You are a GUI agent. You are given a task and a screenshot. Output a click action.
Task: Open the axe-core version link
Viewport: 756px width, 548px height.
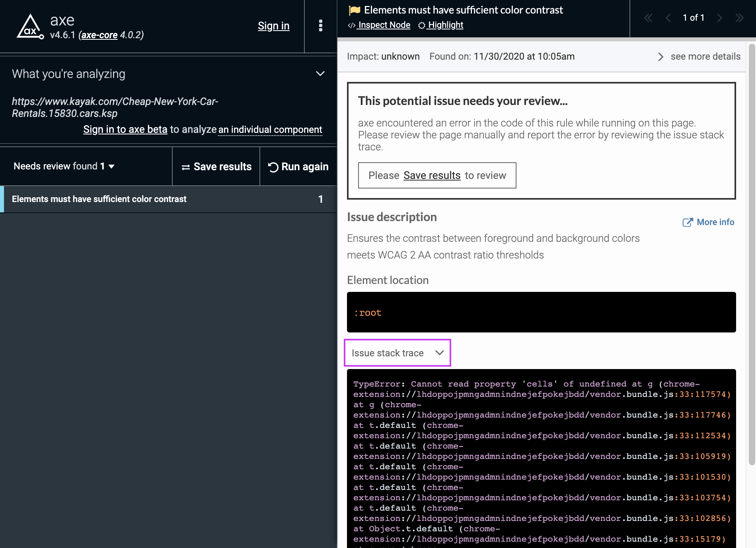(99, 35)
